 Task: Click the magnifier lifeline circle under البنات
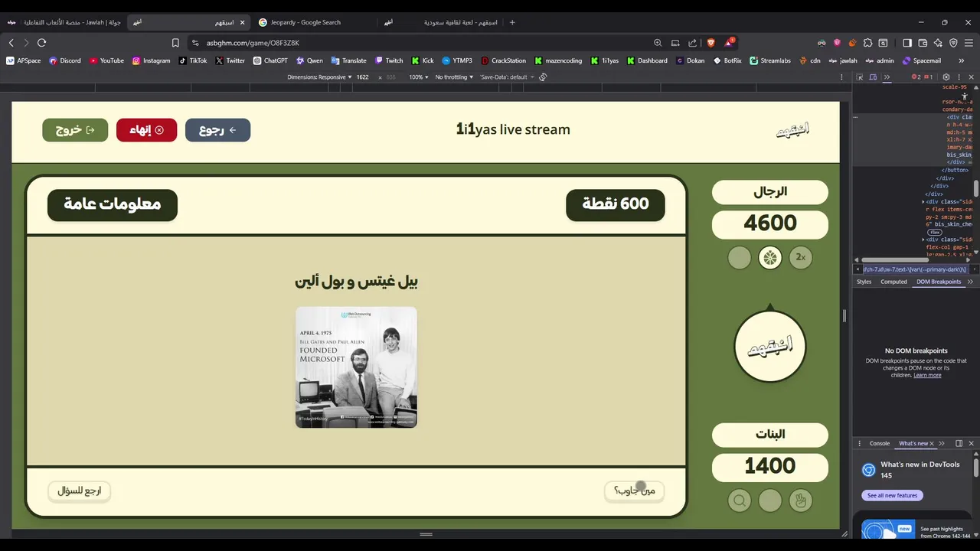(x=740, y=500)
